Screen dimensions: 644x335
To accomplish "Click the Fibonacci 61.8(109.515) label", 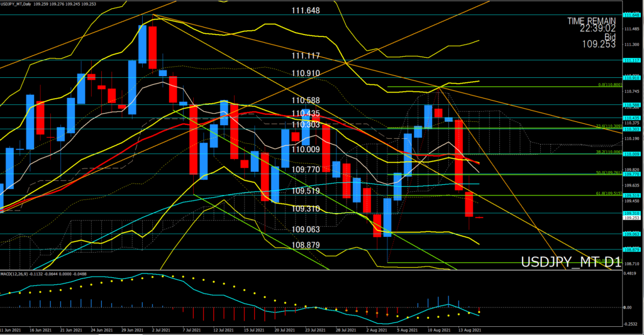I will [x=609, y=194].
